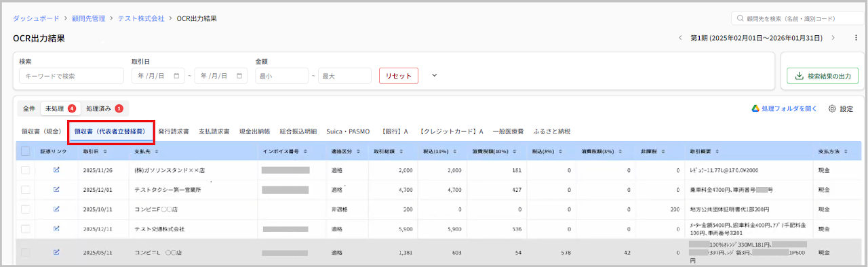Select 非適格 cell in コンビニF row
868x267 pixels.
click(x=340, y=209)
